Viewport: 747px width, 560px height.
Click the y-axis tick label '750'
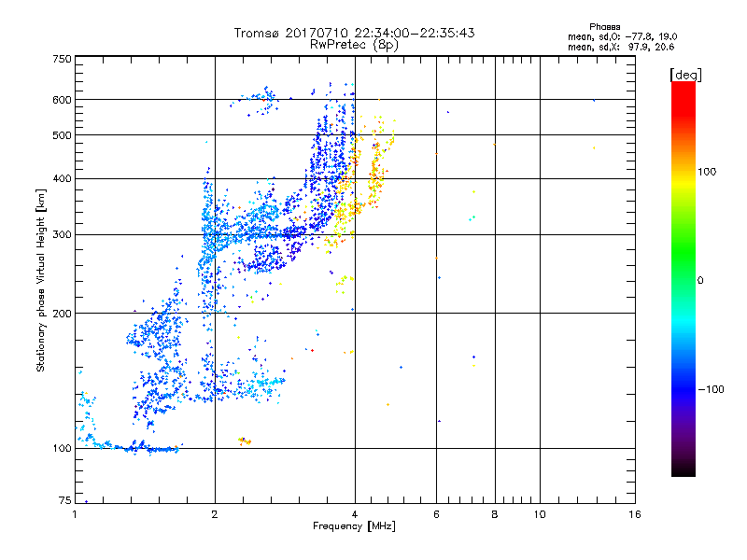(x=63, y=59)
